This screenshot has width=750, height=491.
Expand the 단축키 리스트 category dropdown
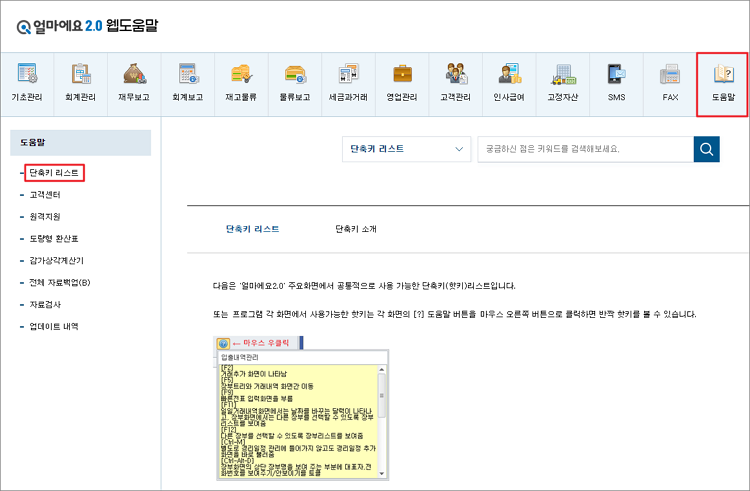[407, 149]
